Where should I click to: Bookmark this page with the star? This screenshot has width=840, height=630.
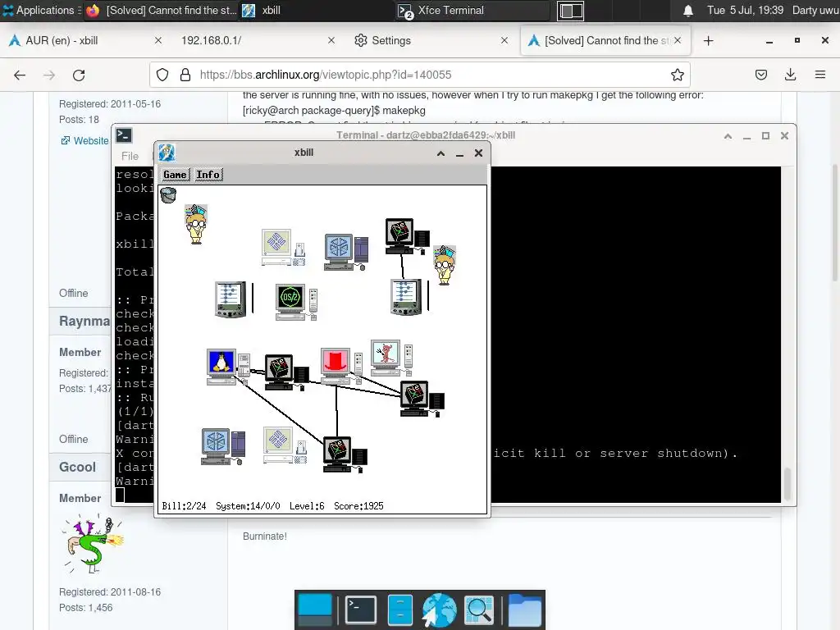677,75
